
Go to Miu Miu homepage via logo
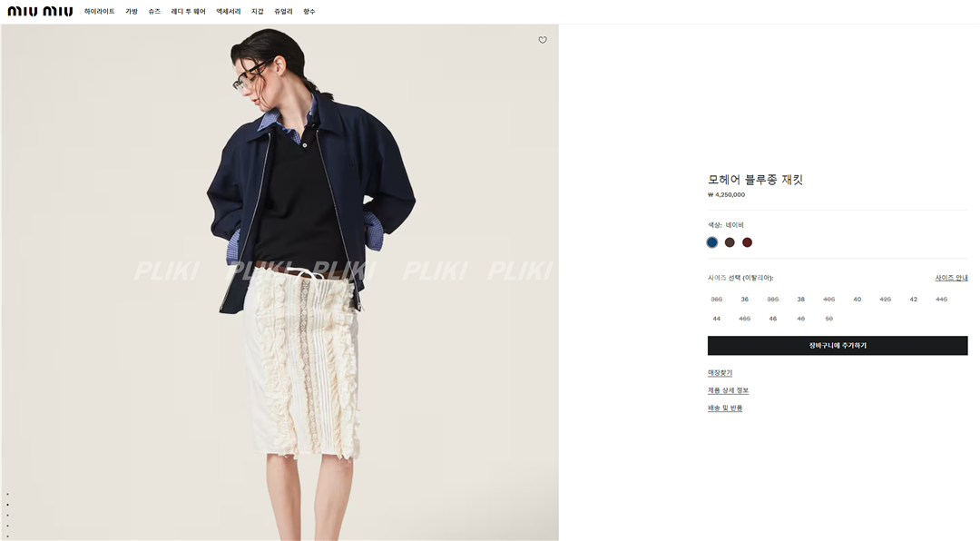tap(40, 11)
